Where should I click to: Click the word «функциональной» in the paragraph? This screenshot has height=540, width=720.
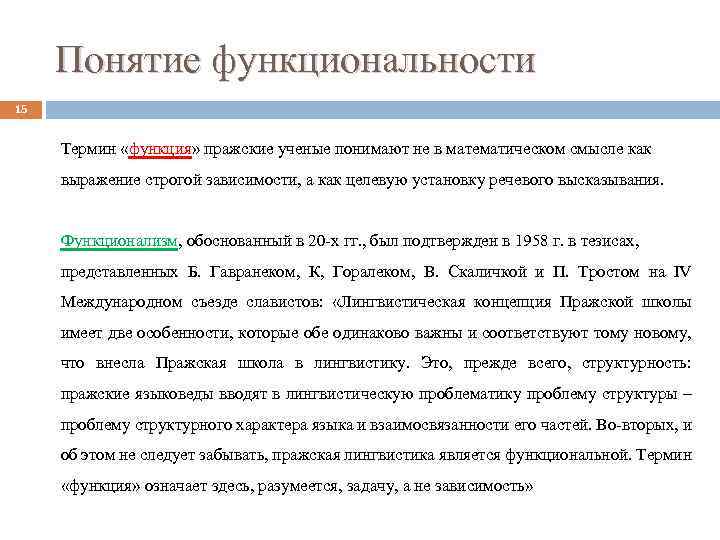tap(567, 455)
